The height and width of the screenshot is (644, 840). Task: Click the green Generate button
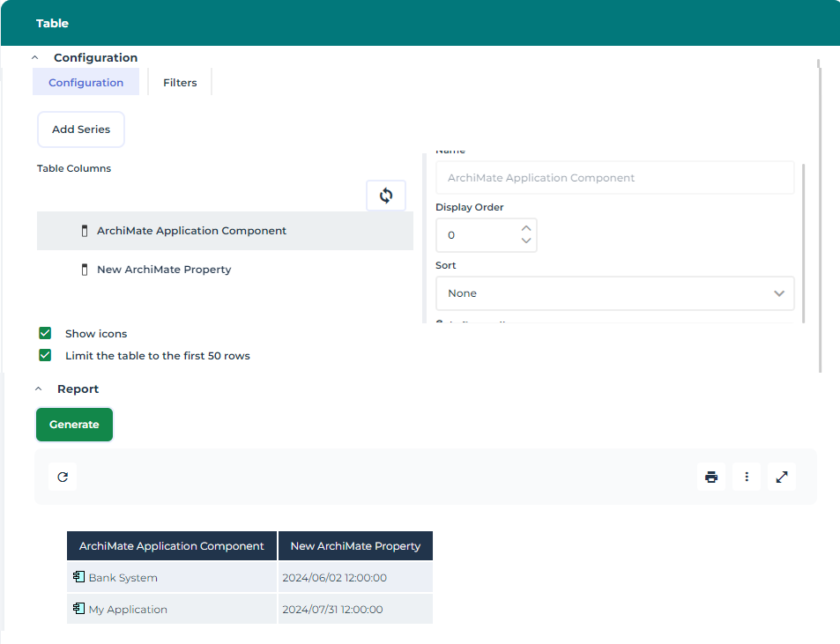74,425
